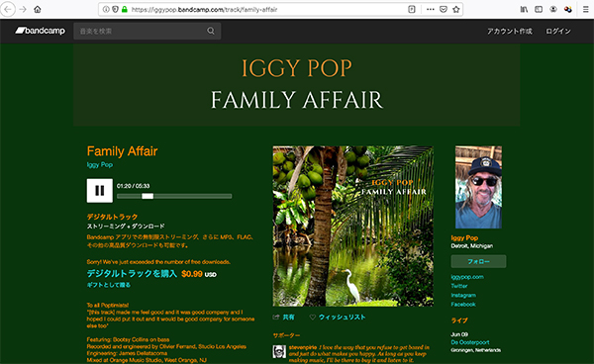Open page actions three-dot menu

coord(431,10)
